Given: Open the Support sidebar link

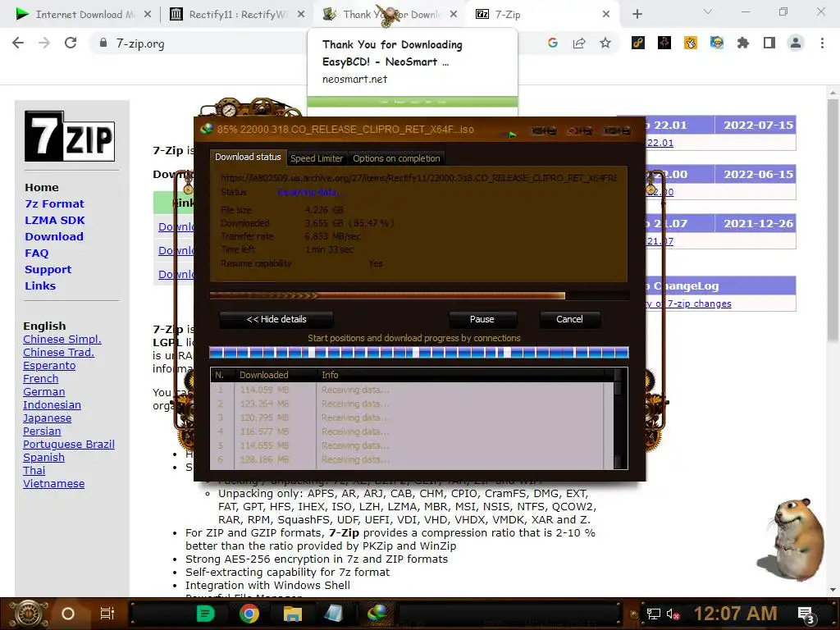Looking at the screenshot, I should (x=48, y=269).
